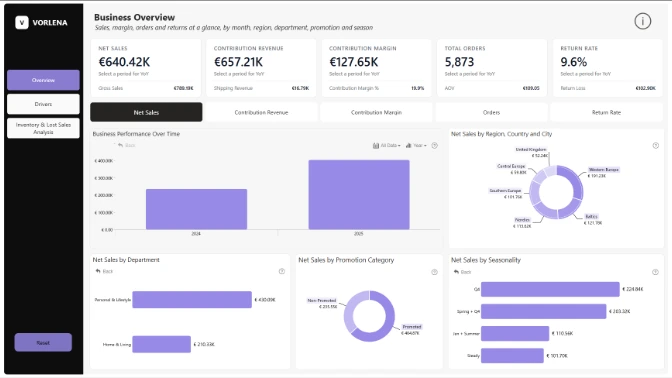Select the Q4 seasonality bar
Image resolution: width=672 pixels, height=378 pixels.
coord(550,289)
